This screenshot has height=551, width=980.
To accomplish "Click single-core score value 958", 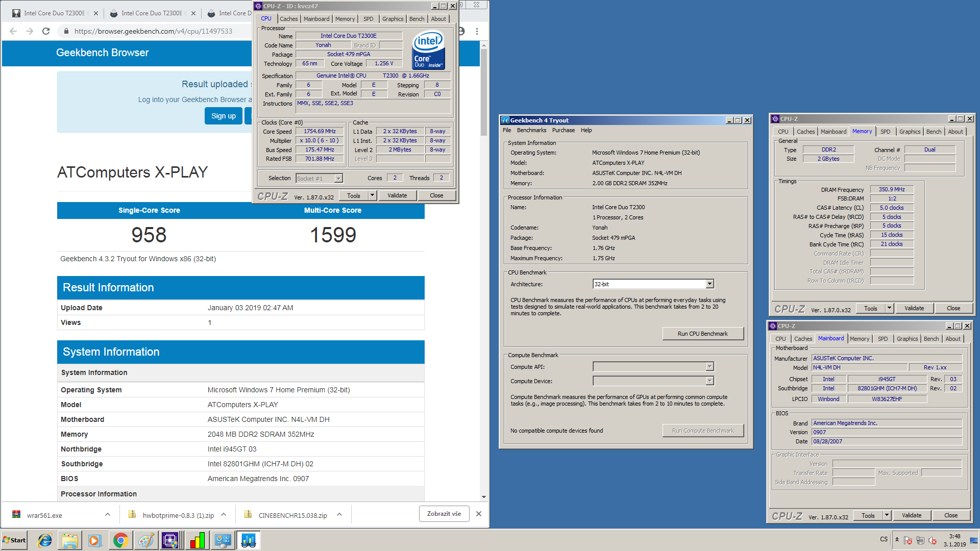I will pos(149,235).
